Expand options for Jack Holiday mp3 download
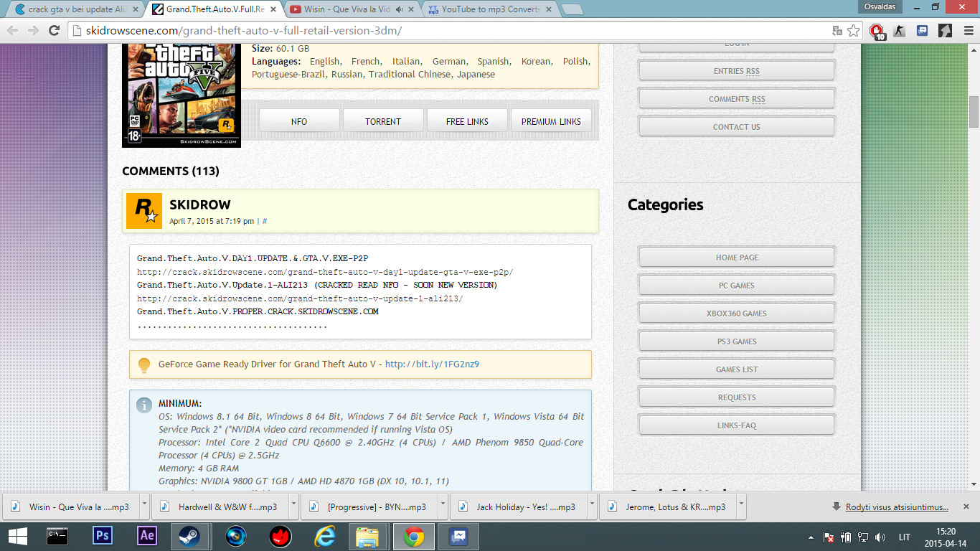The height and width of the screenshot is (551, 980). click(x=592, y=505)
